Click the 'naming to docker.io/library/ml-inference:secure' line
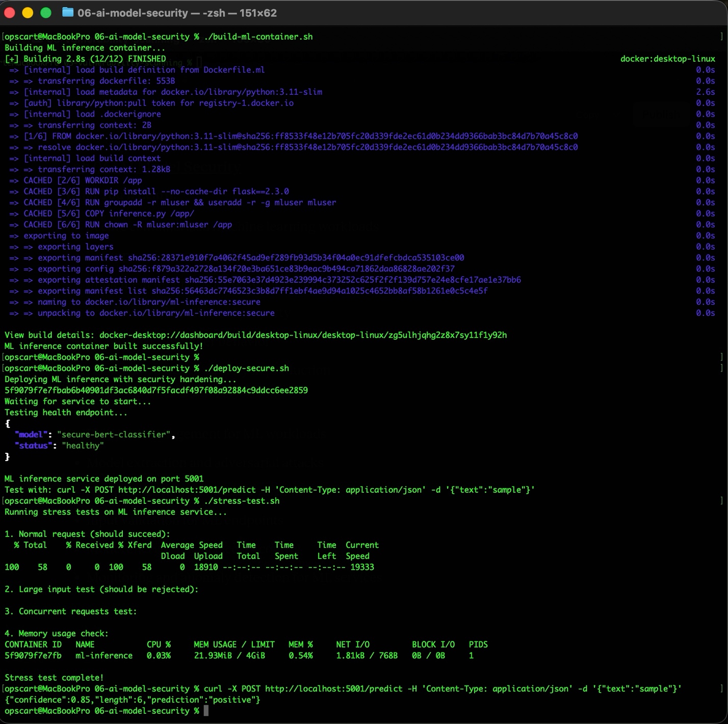Viewport: 728px width, 724px height. [135, 302]
